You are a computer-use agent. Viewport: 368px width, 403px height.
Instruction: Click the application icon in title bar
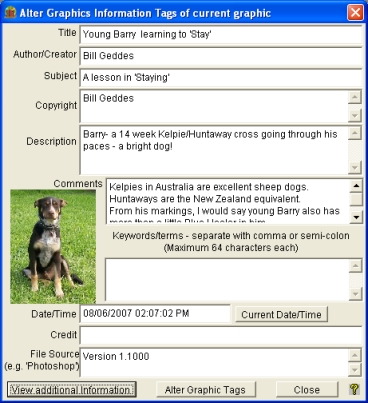point(10,13)
